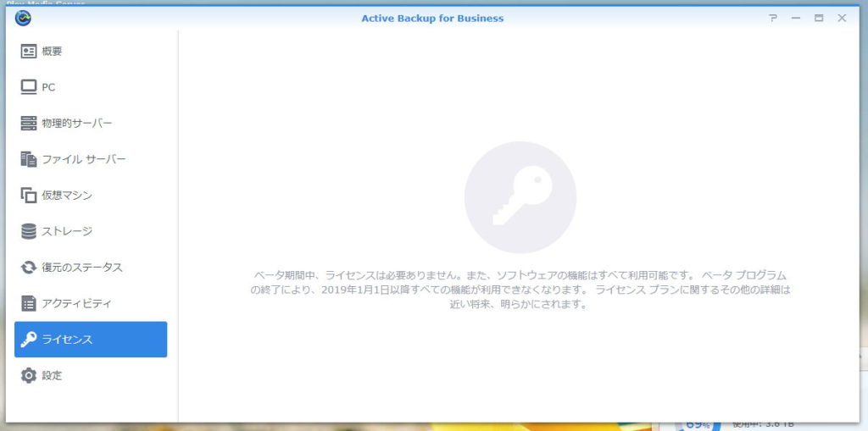Click the Active Backup for Business app logo
The image size is (868, 431).
(x=23, y=19)
